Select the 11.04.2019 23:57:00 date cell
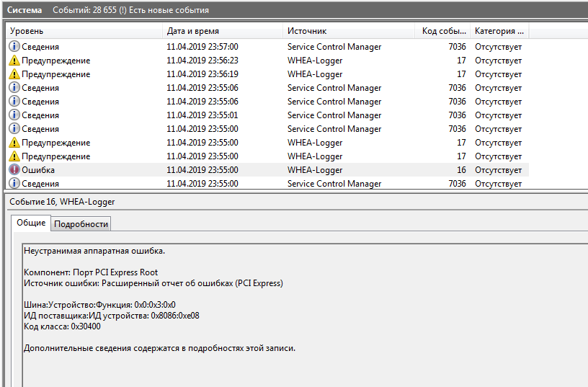This screenshot has height=387, width=588. tap(202, 47)
